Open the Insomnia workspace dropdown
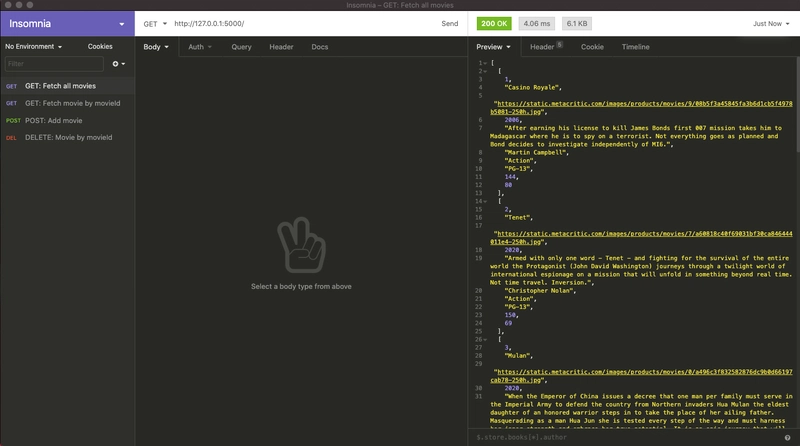This screenshot has height=446, width=800. pyautogui.click(x=121, y=24)
